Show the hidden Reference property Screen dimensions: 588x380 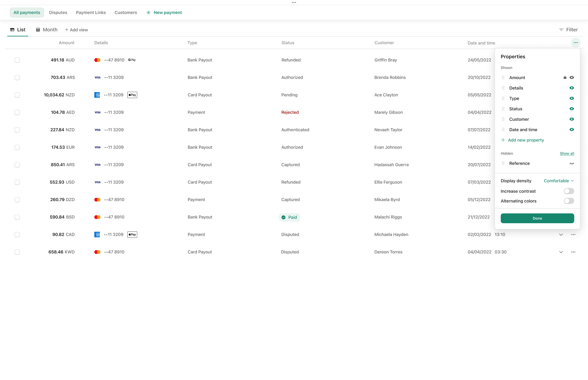tap(572, 163)
